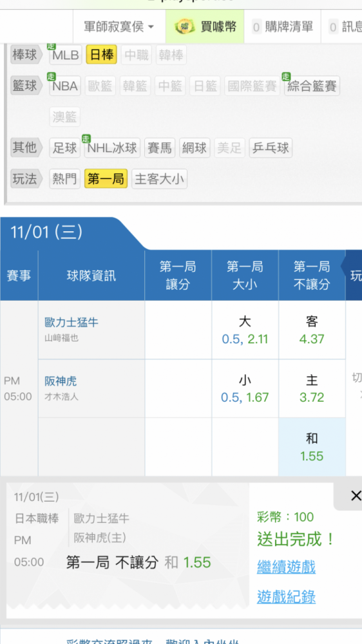Select the MLB league filter
The height and width of the screenshot is (644, 362).
point(66,55)
